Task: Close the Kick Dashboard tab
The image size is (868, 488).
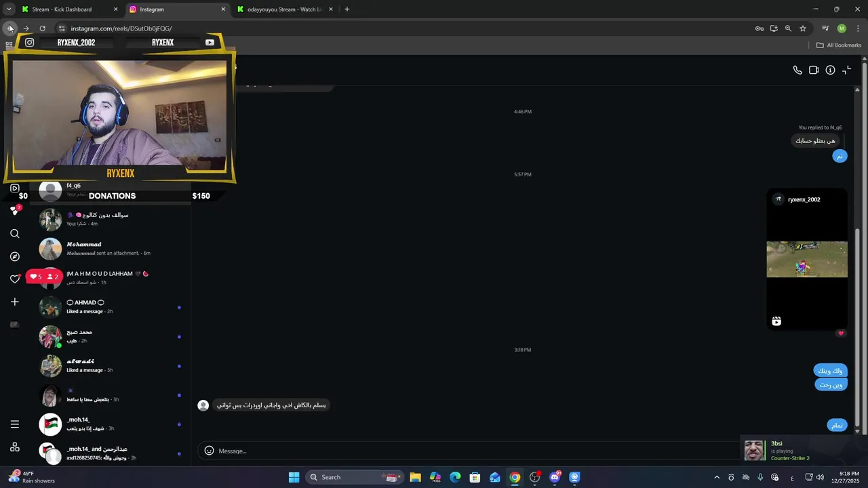Action: point(115,9)
